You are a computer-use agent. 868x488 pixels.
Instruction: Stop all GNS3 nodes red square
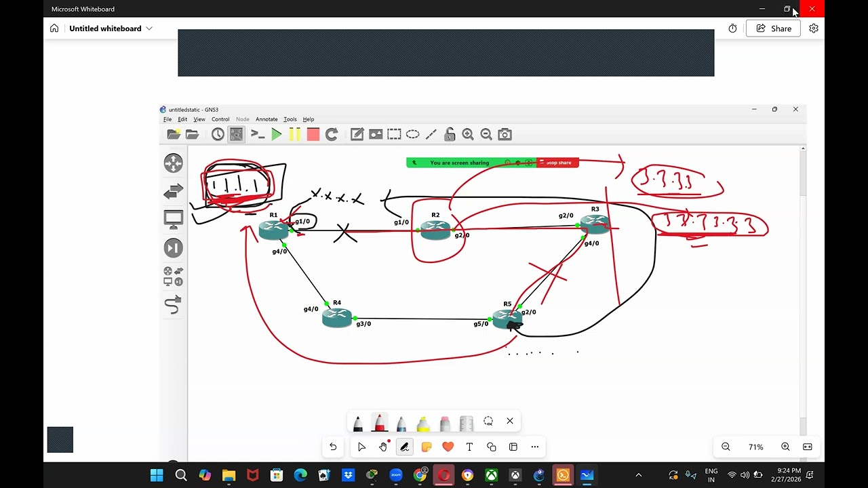313,134
